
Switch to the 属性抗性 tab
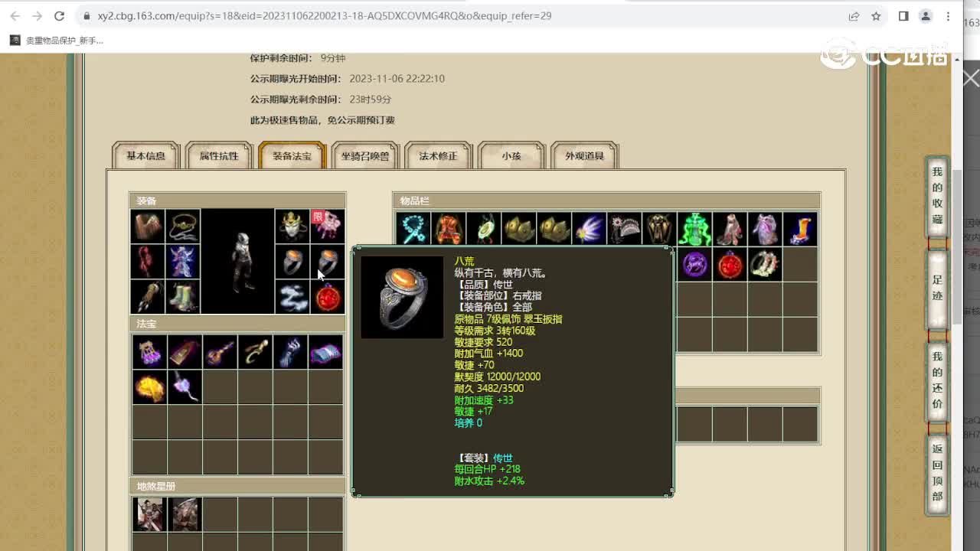pos(219,155)
